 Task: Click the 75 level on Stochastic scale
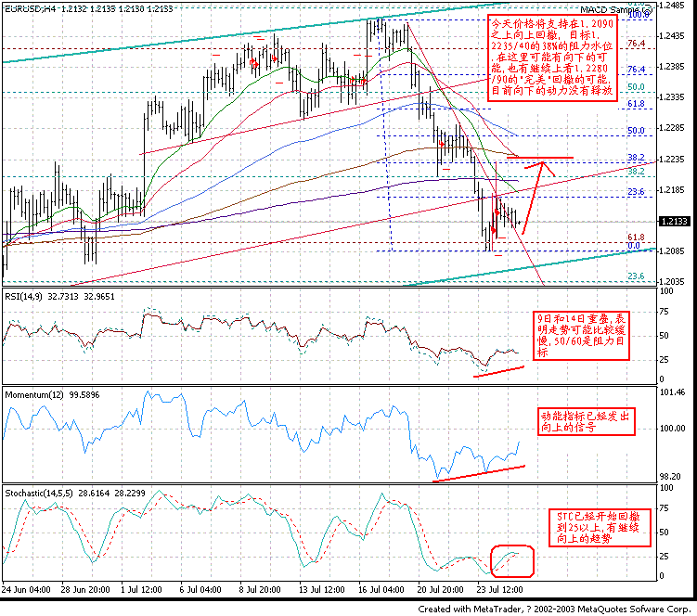[x=664, y=508]
